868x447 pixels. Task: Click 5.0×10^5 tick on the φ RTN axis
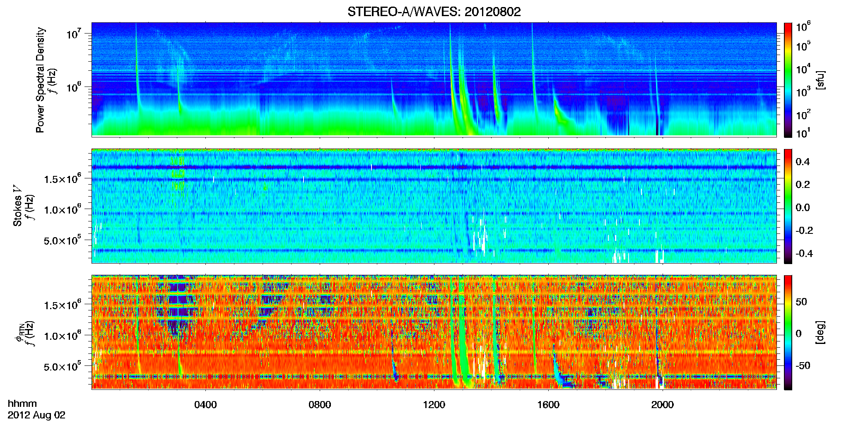click(63, 366)
